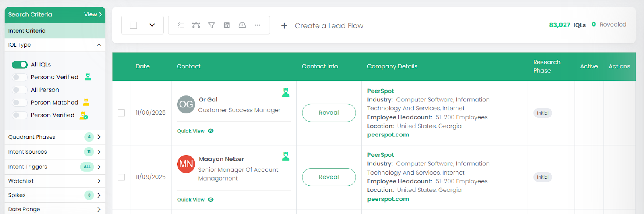Click the LinkedIn icon in the toolbar
Image resolution: width=644 pixels, height=214 pixels.
point(227,25)
